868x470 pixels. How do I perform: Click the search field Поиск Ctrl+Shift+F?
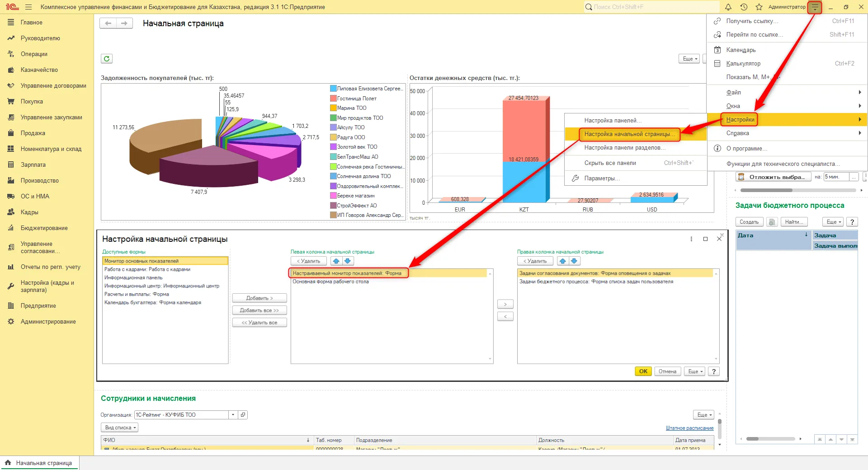tap(651, 7)
